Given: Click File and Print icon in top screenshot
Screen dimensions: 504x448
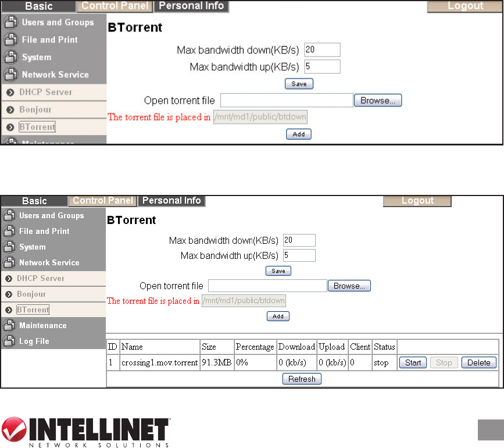Looking at the screenshot, I should pos(10,40).
